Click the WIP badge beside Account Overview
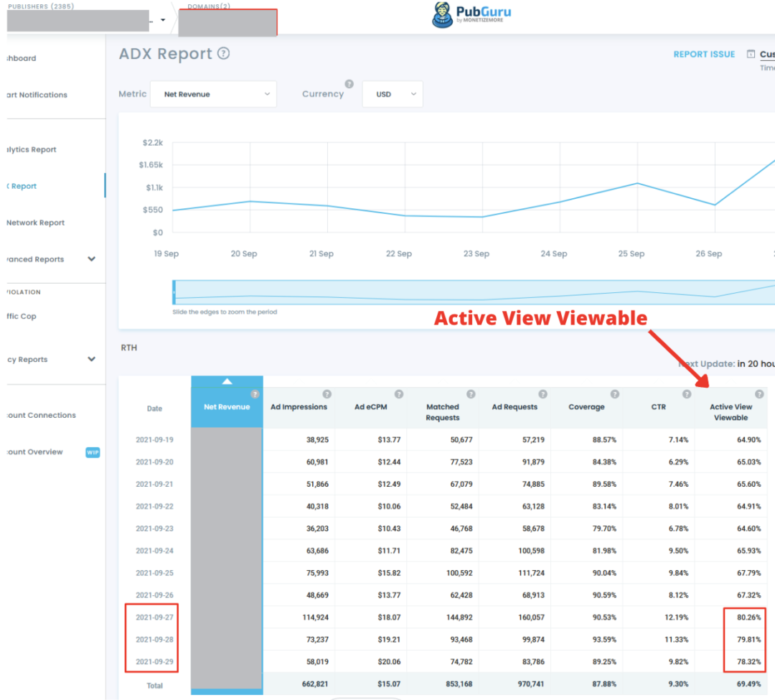 [x=93, y=452]
